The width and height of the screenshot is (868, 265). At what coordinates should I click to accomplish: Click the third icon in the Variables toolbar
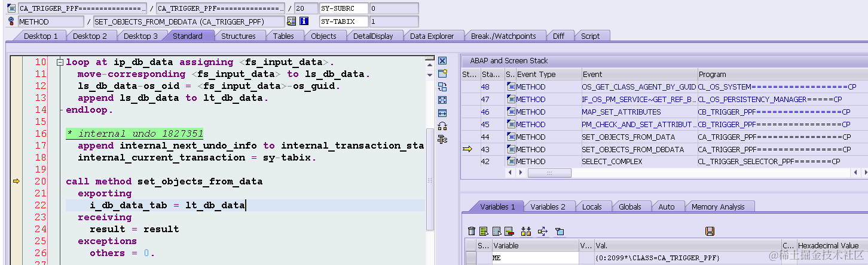(496, 231)
